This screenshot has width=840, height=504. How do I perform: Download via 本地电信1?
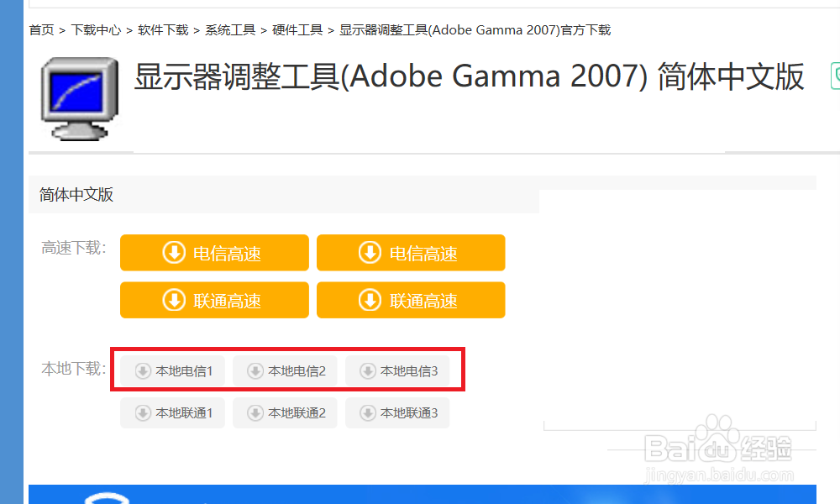point(172,370)
